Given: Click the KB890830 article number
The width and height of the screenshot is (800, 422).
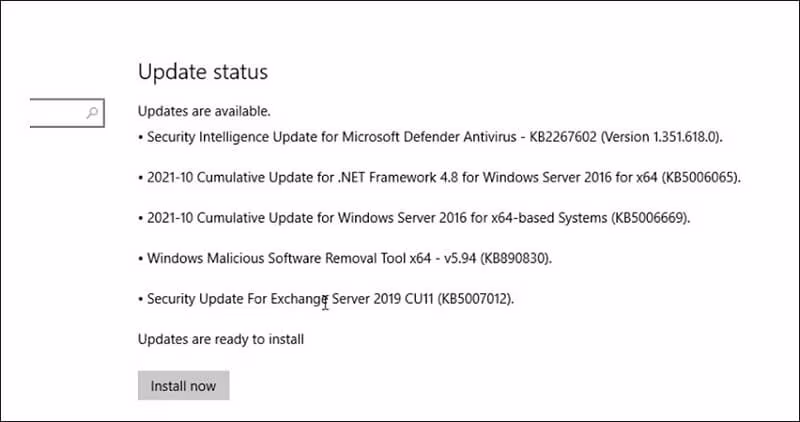Looking at the screenshot, I should pyautogui.click(x=516, y=258).
